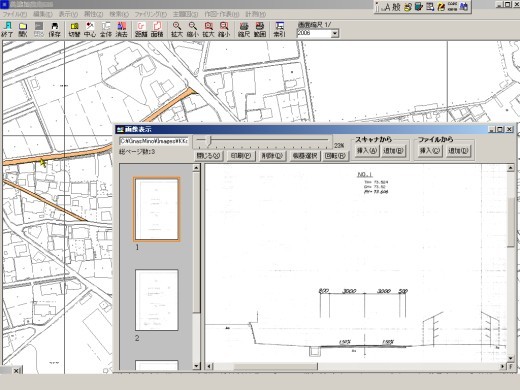Click 挿入(A) under スキャナから
This screenshot has height=390, width=520.
pyautogui.click(x=366, y=151)
